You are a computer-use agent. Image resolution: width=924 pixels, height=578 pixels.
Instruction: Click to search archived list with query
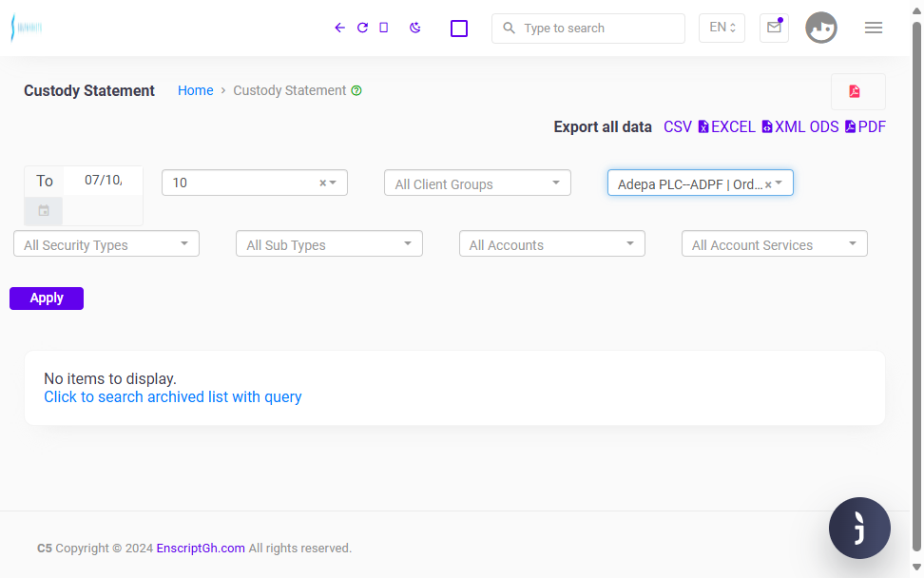point(173,397)
